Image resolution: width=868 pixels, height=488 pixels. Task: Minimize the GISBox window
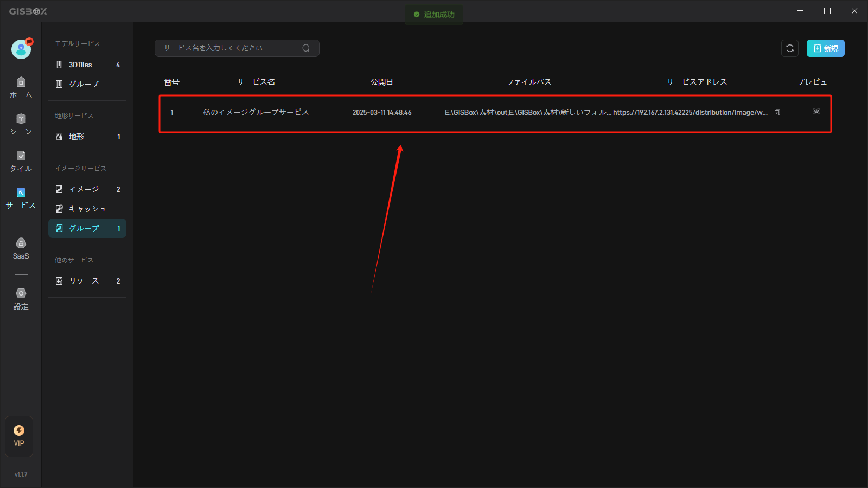(x=800, y=11)
